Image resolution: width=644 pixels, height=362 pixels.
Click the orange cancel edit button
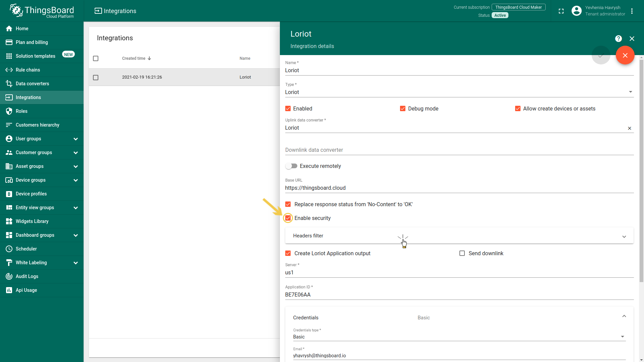click(625, 55)
